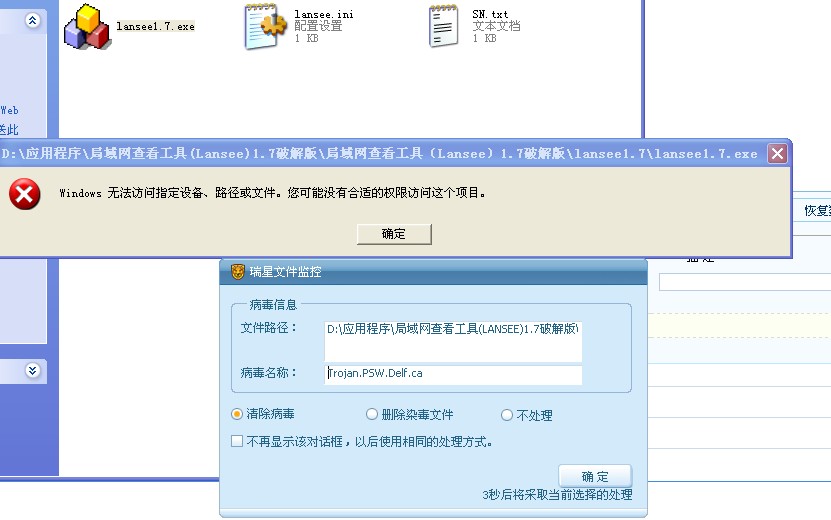This screenshot has height=520, width=831.
Task: Click the lansee1.7.exe file name label
Action: click(x=156, y=27)
